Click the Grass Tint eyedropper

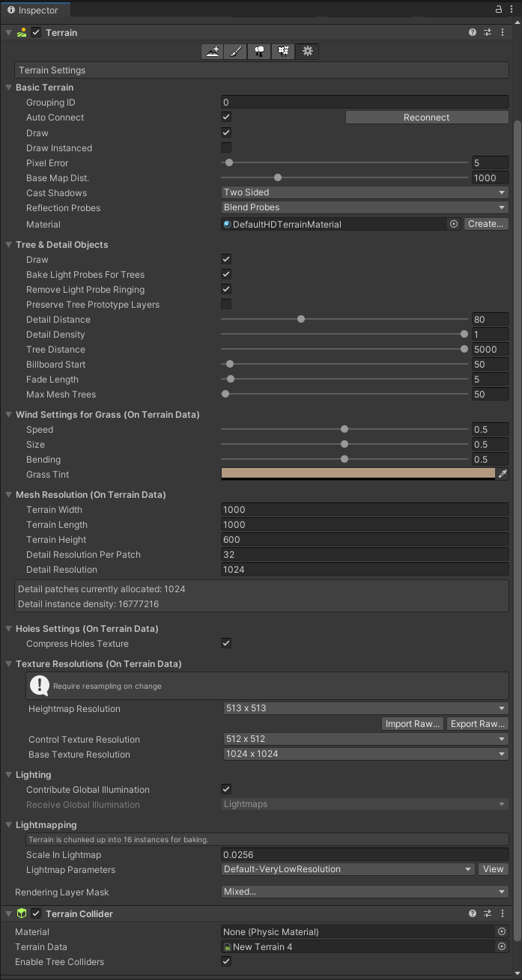click(503, 474)
